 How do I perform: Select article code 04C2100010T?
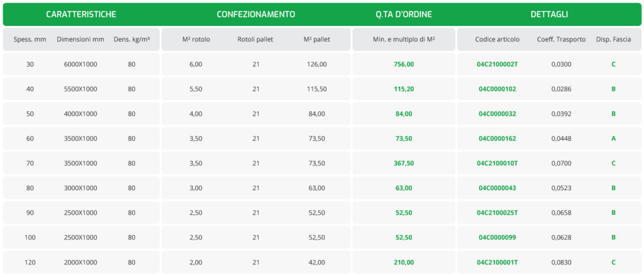point(497,163)
